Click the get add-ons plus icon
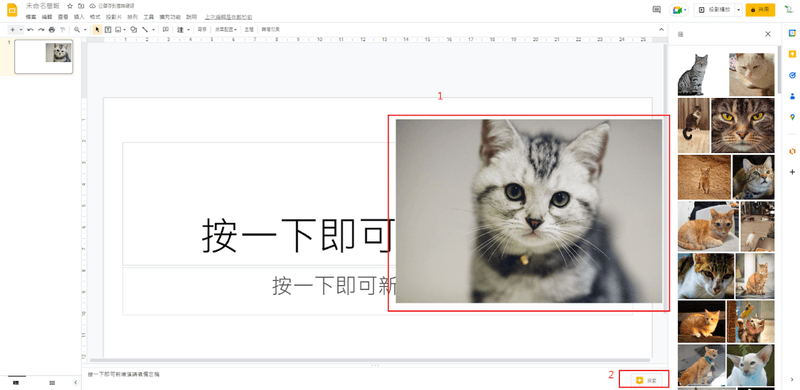 [x=792, y=172]
